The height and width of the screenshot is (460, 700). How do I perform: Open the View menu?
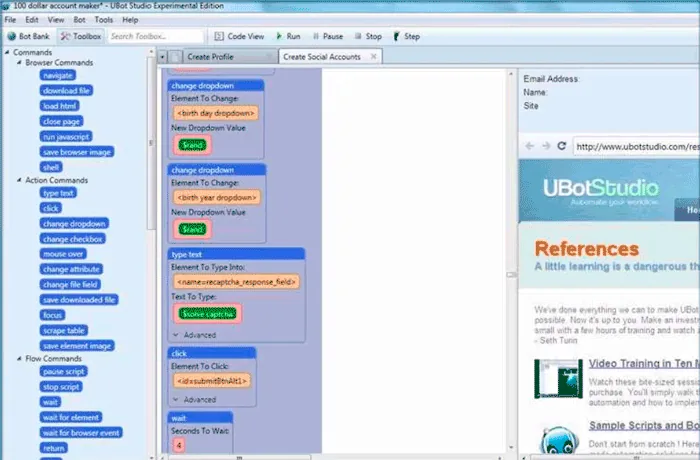(x=56, y=20)
